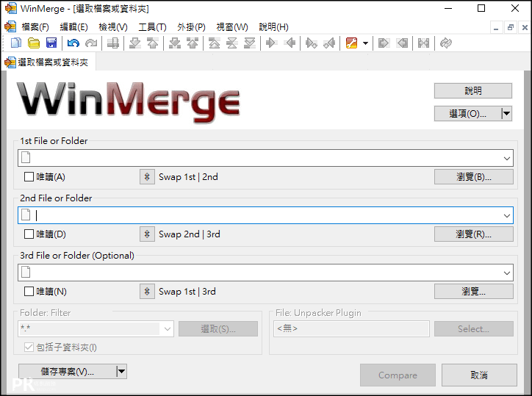The image size is (532, 396).
Task: Expand the 2nd File or Folder dropdown
Action: [507, 215]
